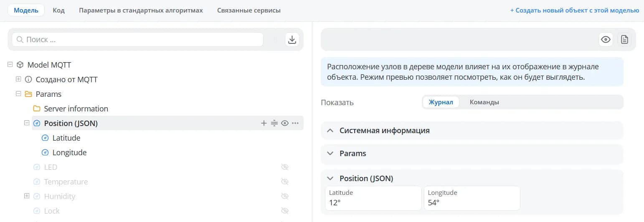Click the open folder icon of Params
The image size is (644, 222).
point(28,94)
